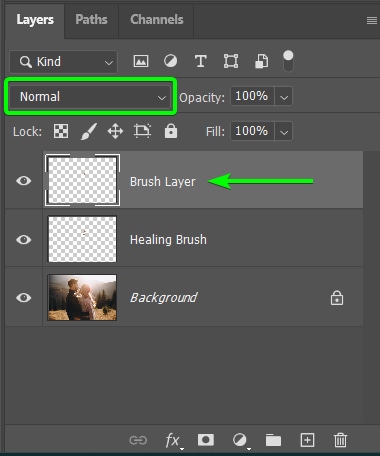Expand the Opacity slider arrow
The height and width of the screenshot is (456, 380).
pyautogui.click(x=284, y=97)
